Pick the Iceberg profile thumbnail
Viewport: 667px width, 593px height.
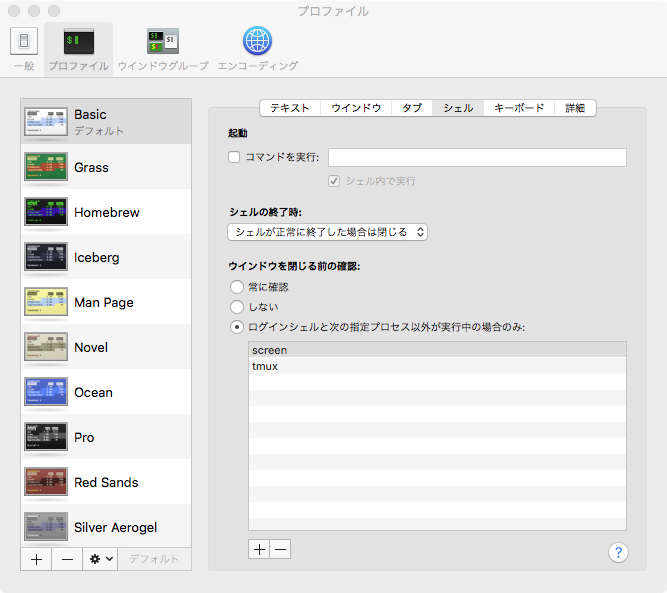click(46, 257)
